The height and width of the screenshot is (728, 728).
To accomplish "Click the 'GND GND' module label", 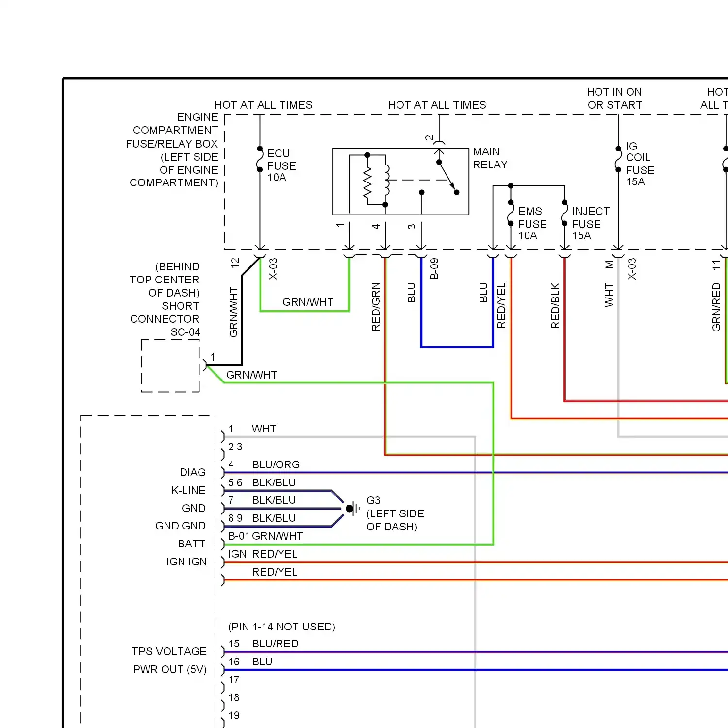I will tap(181, 526).
